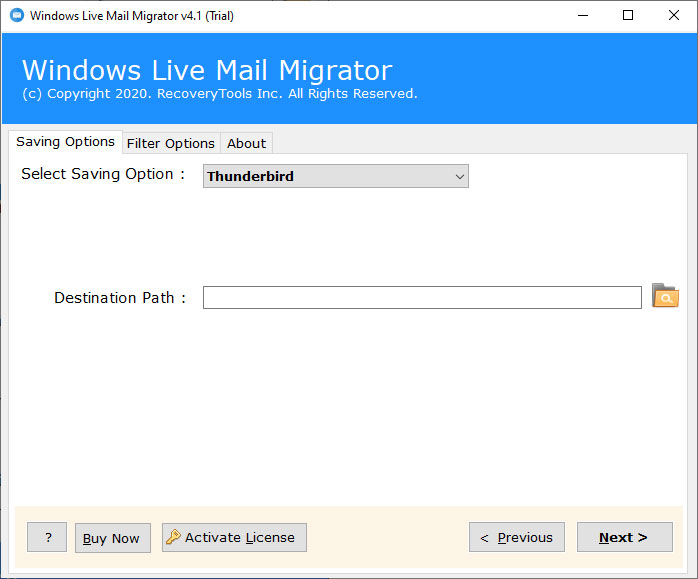Open help with the question mark button
The width and height of the screenshot is (698, 579).
coord(47,537)
